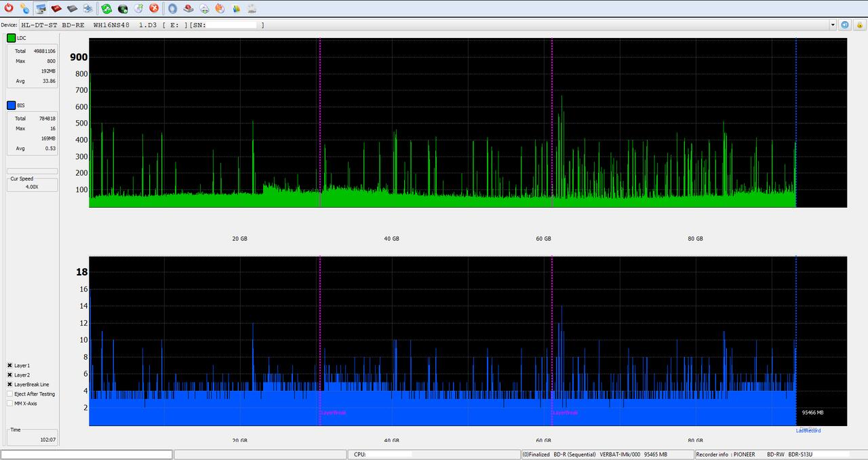Click the 900 axis label on LDC graph
Screen dimensions: 868x460
tap(79, 57)
